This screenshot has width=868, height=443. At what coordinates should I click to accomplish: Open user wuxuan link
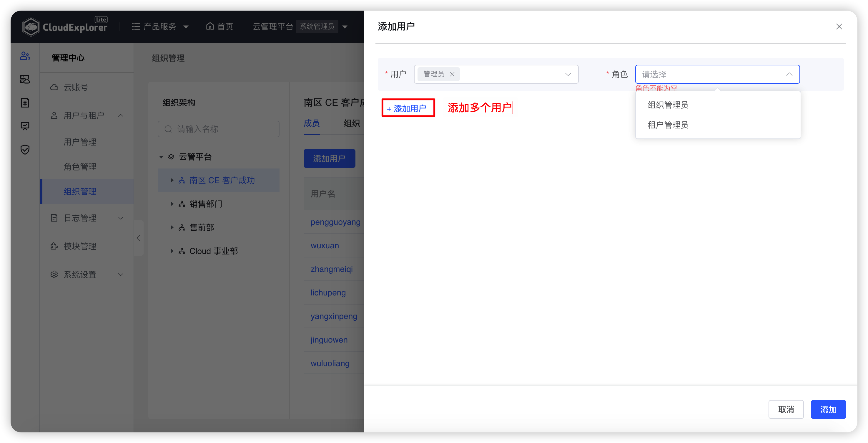pos(325,246)
